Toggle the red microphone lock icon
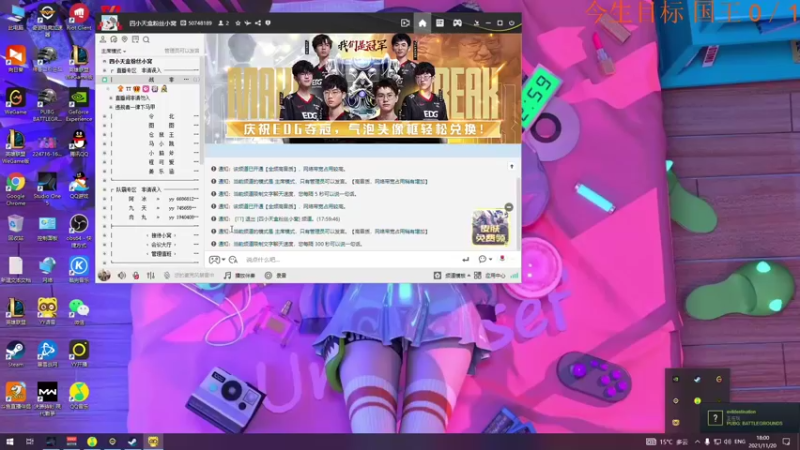The image size is (800, 450). 136,276
